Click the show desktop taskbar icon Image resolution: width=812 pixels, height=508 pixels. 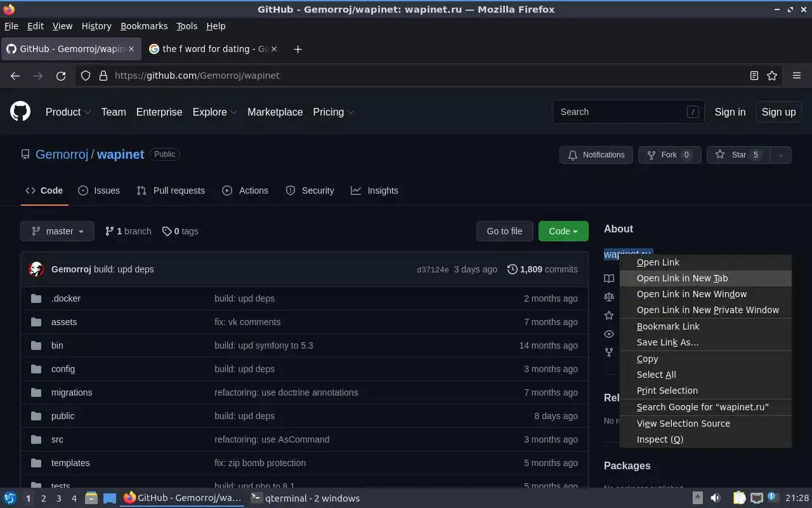110,498
